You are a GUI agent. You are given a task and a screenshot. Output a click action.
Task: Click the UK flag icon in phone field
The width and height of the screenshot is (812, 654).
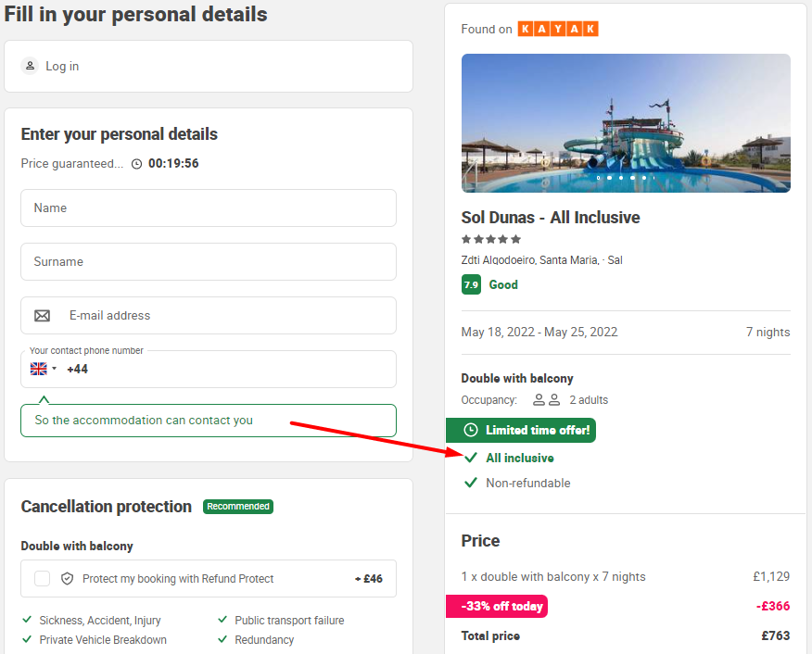point(38,369)
